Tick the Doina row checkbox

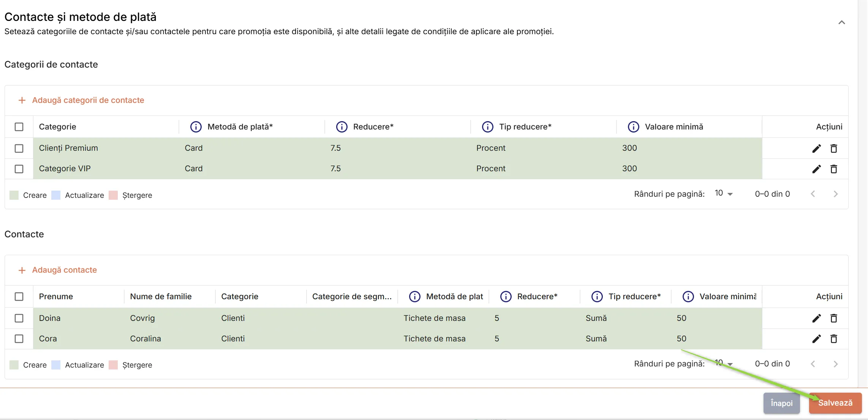[x=19, y=318]
